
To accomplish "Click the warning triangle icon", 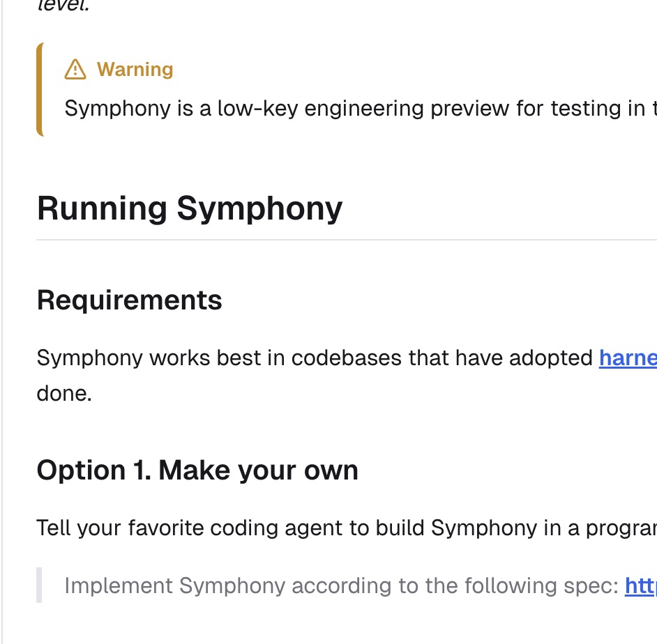I will pos(75,70).
